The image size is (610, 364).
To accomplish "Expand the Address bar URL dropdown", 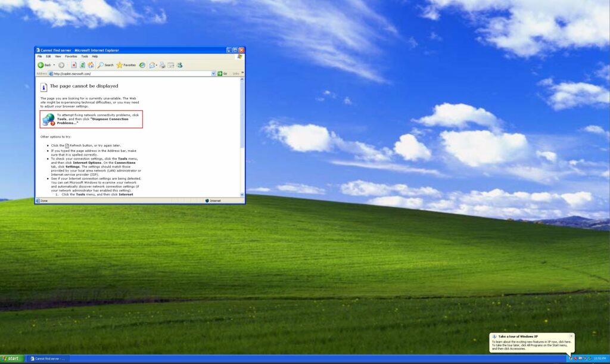I will click(214, 73).
